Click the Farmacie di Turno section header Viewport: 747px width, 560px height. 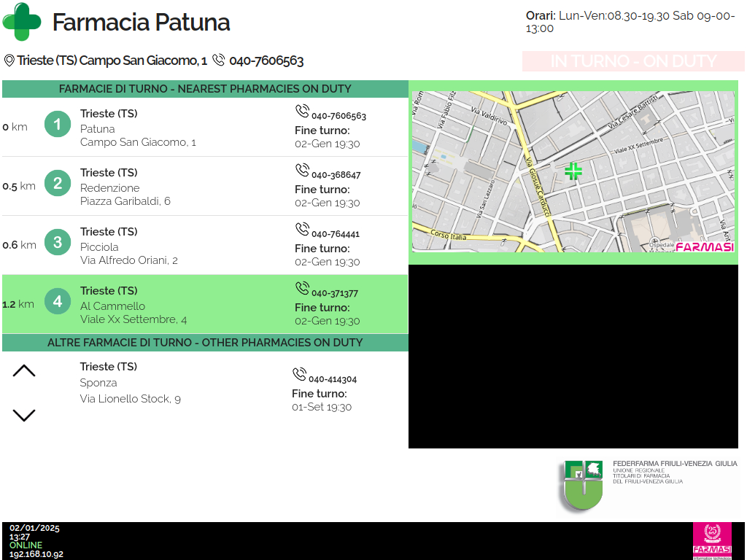[205, 89]
